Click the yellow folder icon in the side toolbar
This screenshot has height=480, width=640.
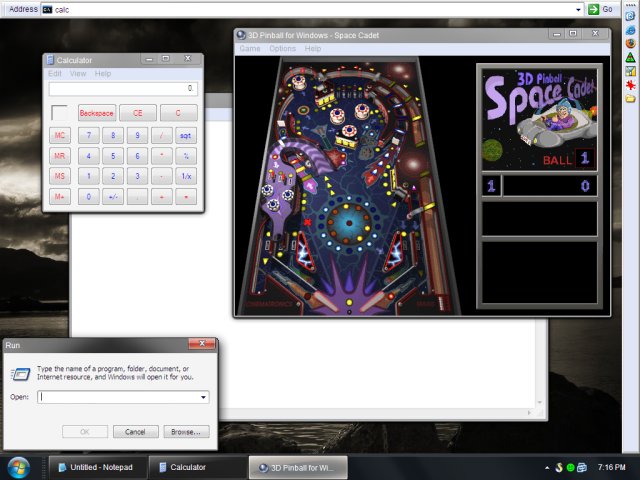click(x=631, y=99)
